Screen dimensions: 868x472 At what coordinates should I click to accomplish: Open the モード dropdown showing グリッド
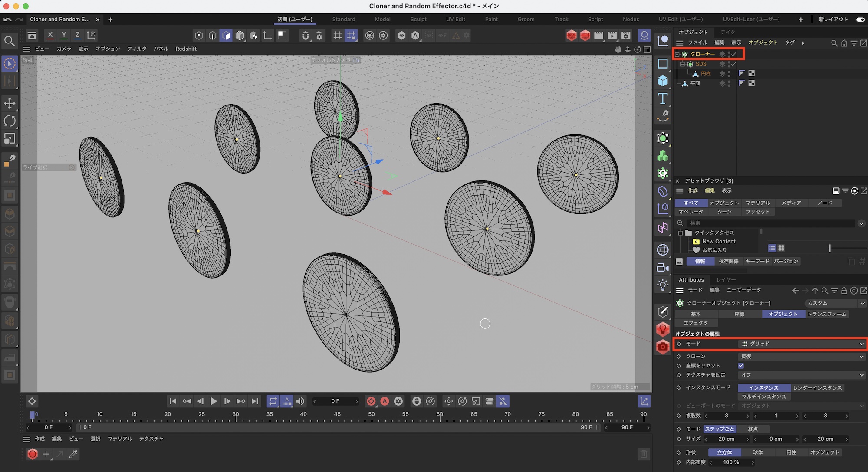pyautogui.click(x=802, y=344)
